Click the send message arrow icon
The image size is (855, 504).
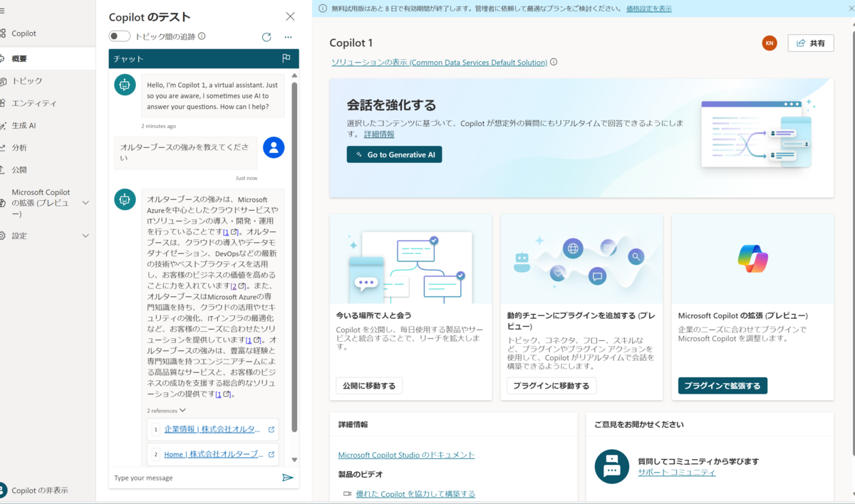coord(287,478)
